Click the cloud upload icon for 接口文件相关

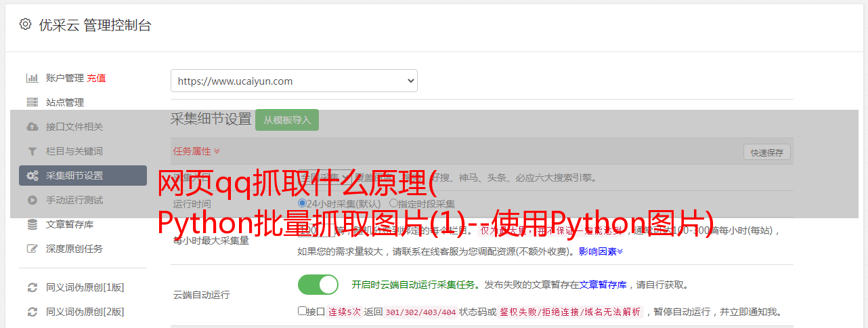tap(32, 127)
